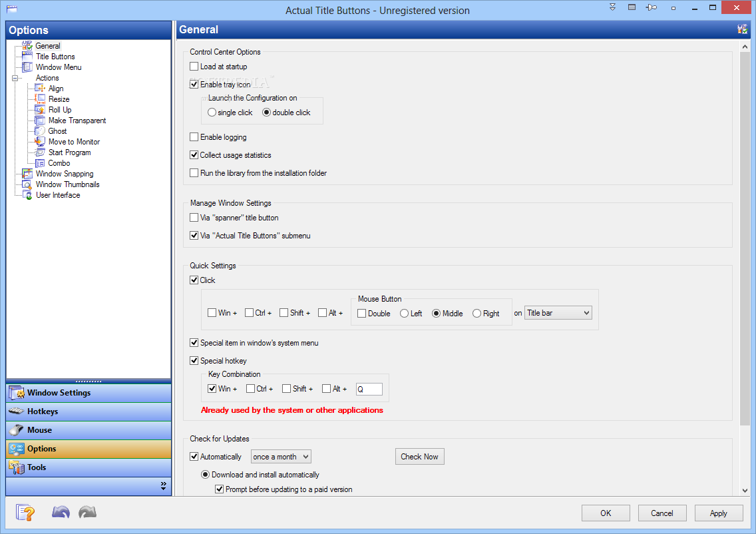
Task: Click the Window Menu tree icon
Action: point(27,67)
